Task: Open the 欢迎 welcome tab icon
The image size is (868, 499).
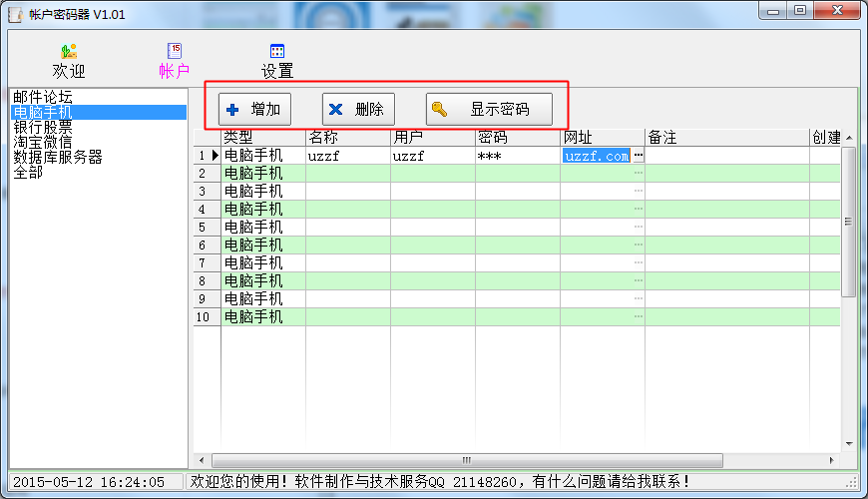Action: click(x=69, y=52)
